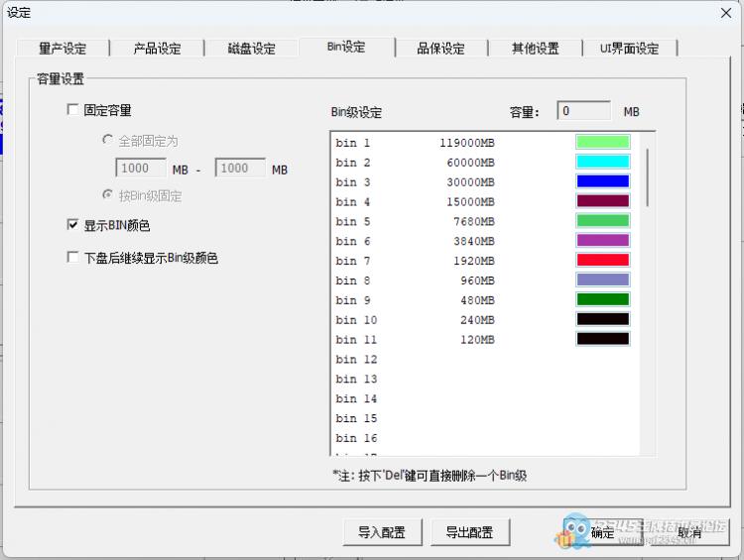Switch to the 量产设定 tab

point(62,49)
